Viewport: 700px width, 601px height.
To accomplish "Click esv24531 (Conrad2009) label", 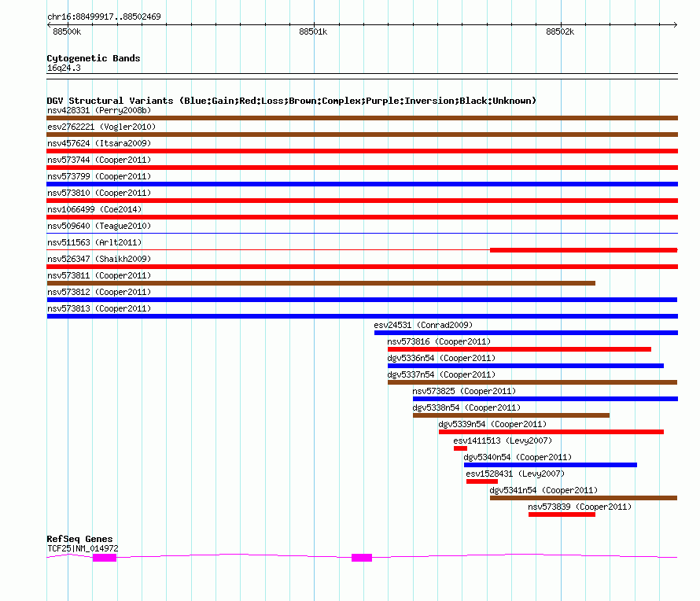I will [x=423, y=325].
